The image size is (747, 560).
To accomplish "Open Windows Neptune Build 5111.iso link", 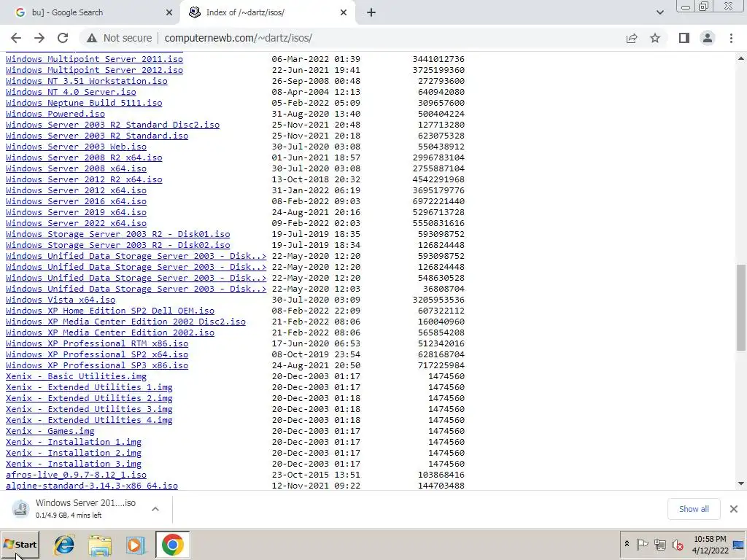I will (84, 103).
